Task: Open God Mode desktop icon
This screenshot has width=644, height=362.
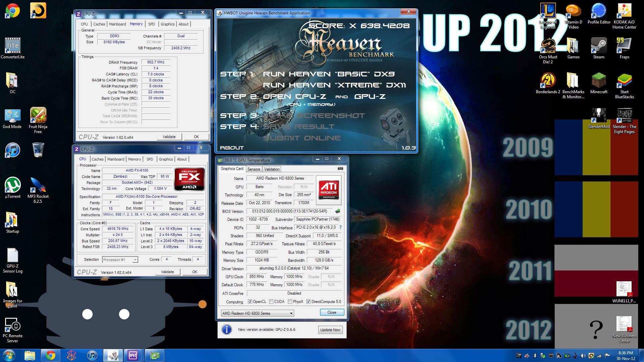Action: (12, 118)
